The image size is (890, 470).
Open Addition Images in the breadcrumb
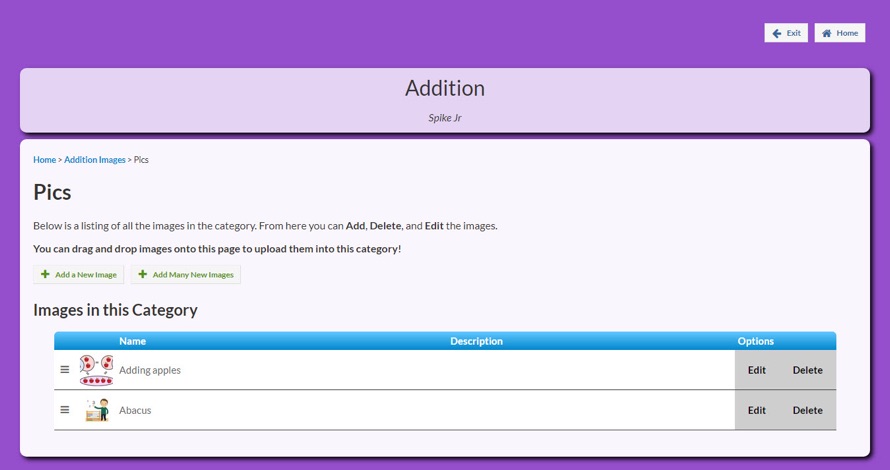point(95,160)
